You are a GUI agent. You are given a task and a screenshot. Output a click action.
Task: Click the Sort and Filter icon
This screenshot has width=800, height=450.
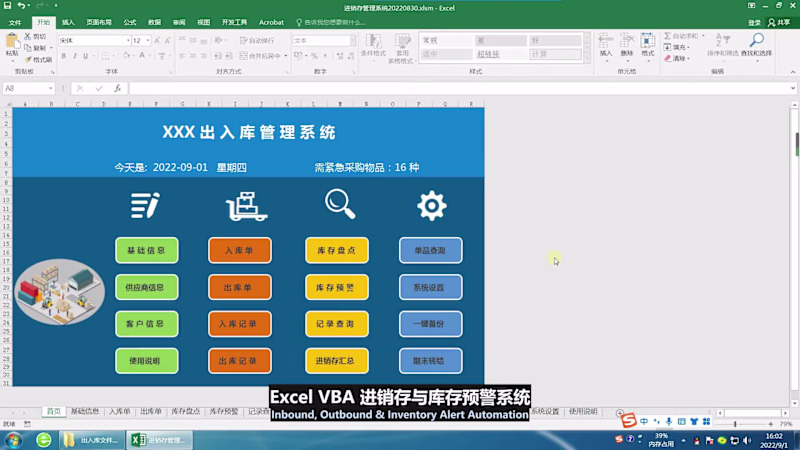tap(722, 41)
